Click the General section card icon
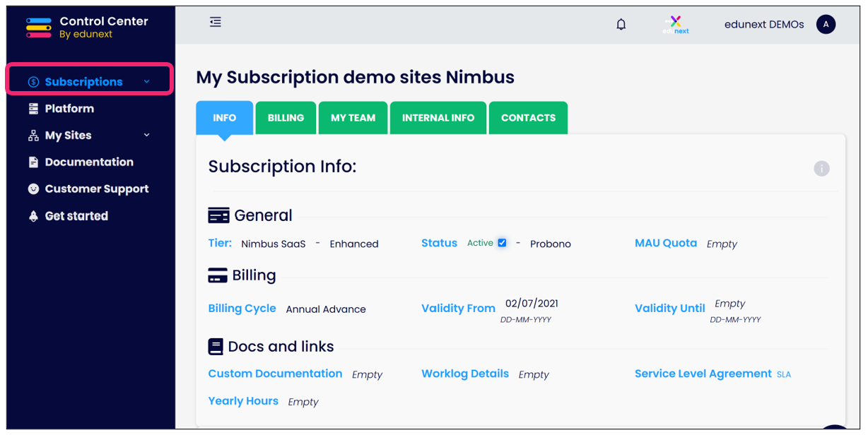The width and height of the screenshot is (868, 435). click(x=218, y=215)
